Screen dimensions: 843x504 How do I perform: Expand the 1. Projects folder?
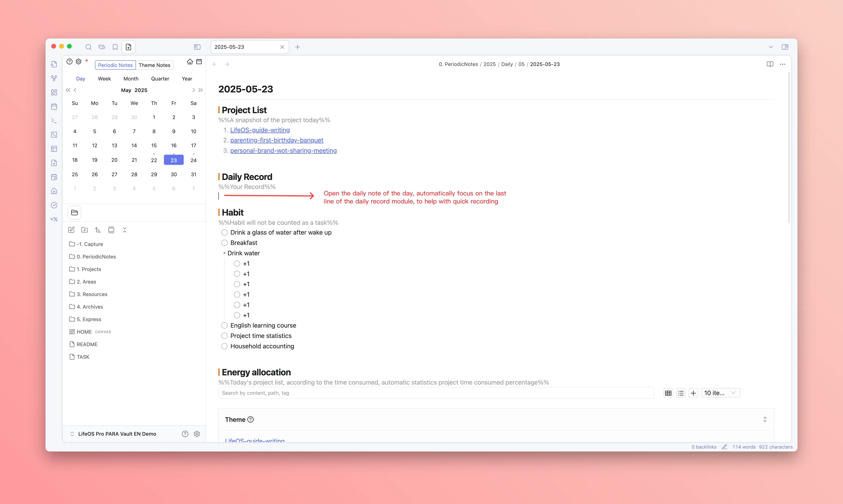pos(89,269)
